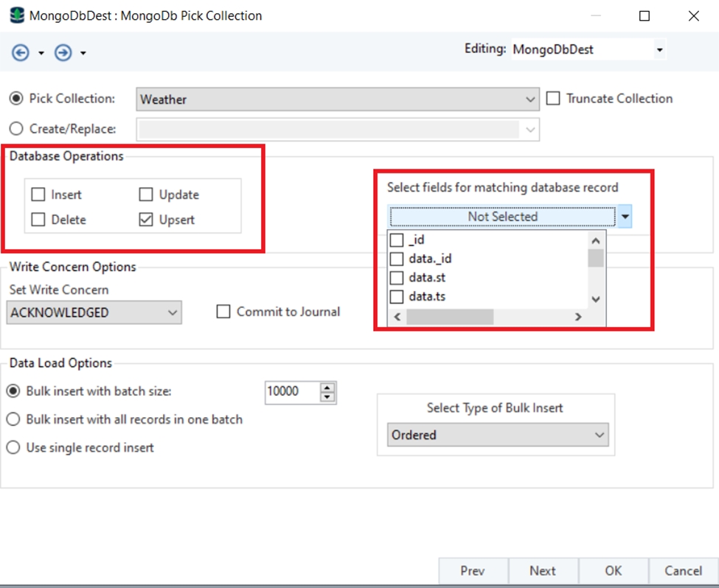
Task: Open the Ordered bulk insert type dropdown
Action: pyautogui.click(x=498, y=435)
